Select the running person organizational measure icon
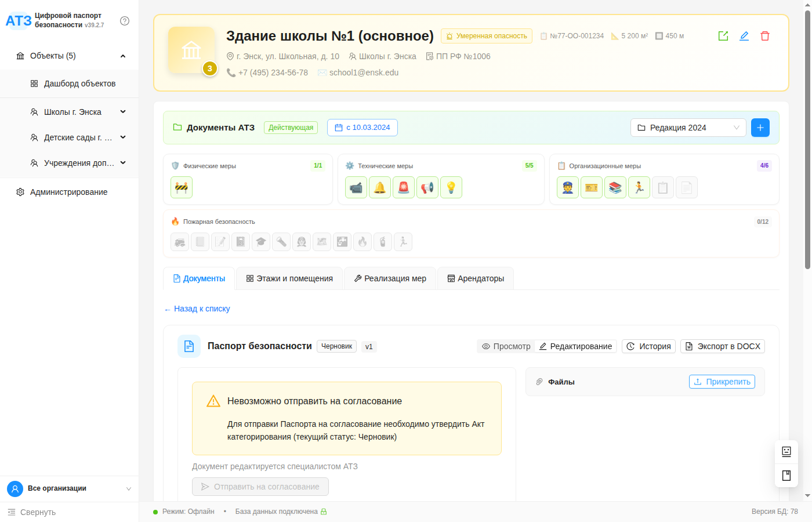Screen dimensions: 812x522 pos(639,187)
